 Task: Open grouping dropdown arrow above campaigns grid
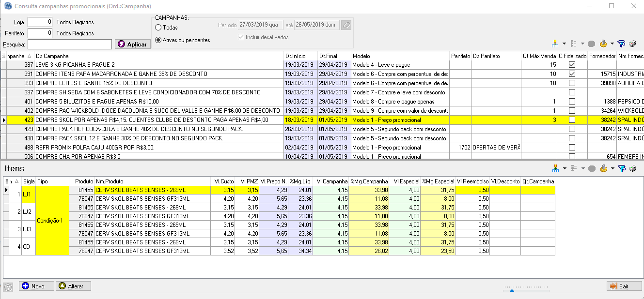point(565,44)
